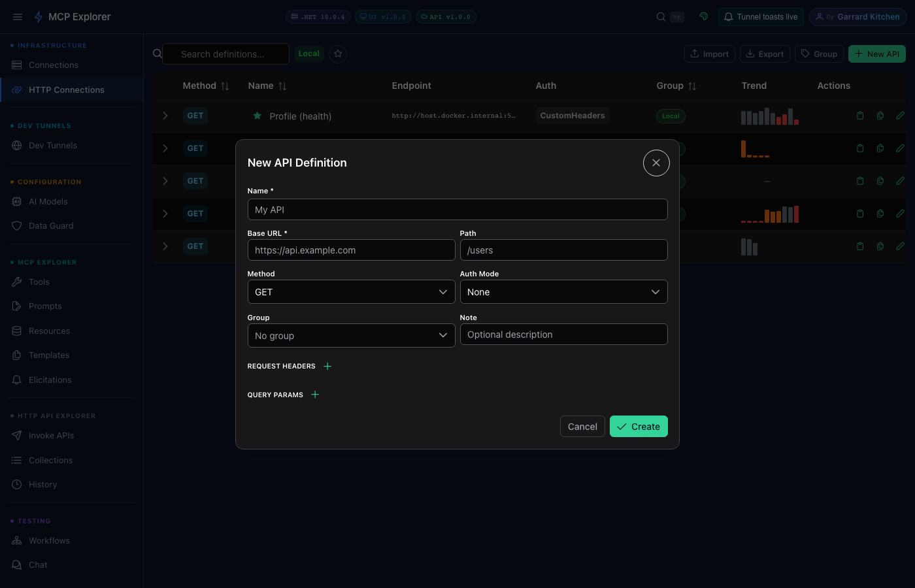Open Templates in the sidebar
The image size is (915, 588).
(72, 355)
